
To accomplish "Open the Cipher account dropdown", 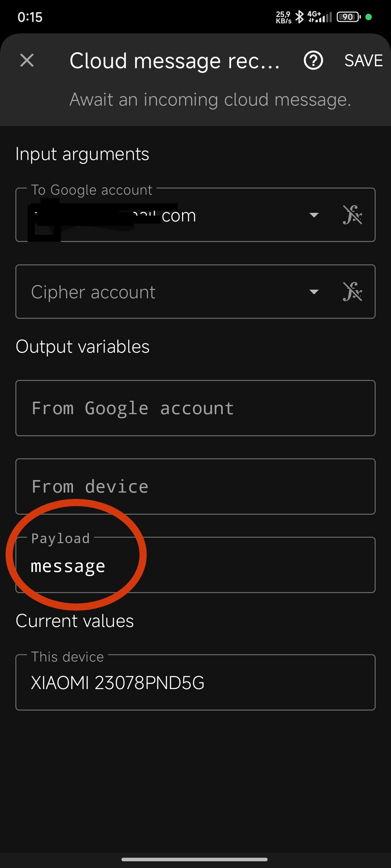I will (313, 292).
